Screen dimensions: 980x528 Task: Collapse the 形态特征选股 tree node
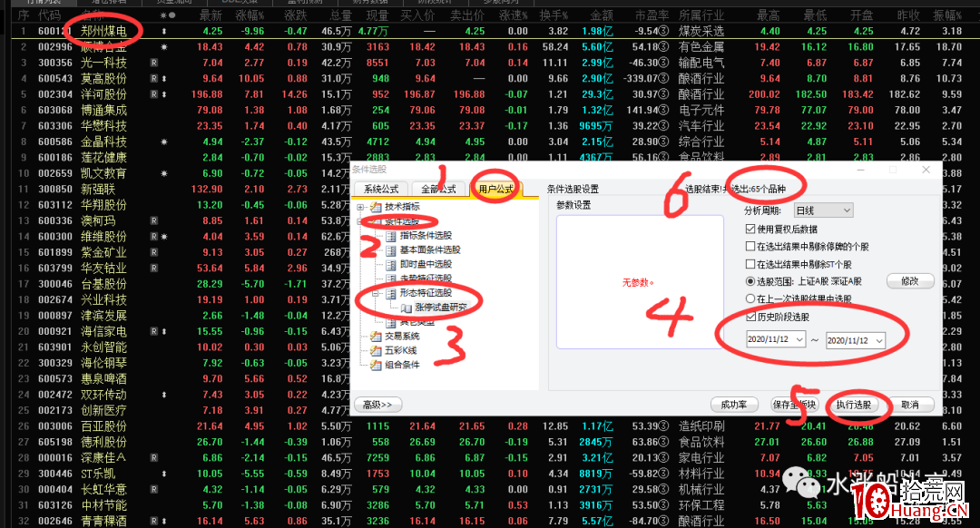click(376, 293)
